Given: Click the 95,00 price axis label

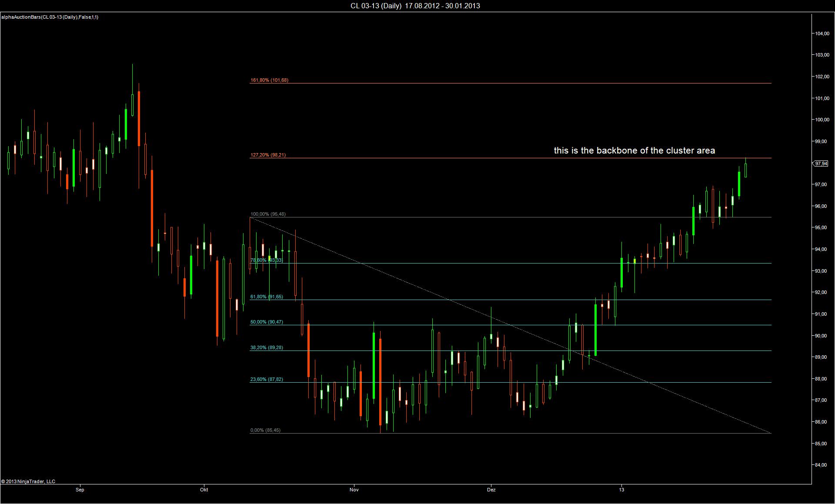Looking at the screenshot, I should click(822, 228).
